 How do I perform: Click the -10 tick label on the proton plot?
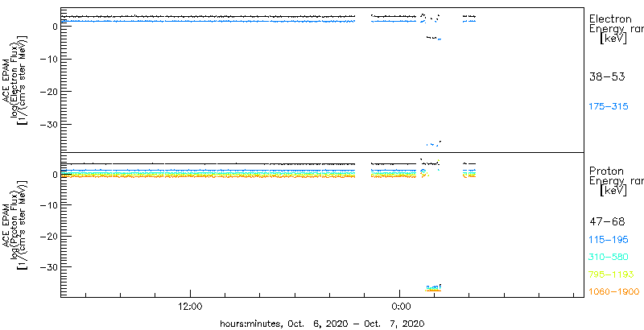click(x=47, y=204)
